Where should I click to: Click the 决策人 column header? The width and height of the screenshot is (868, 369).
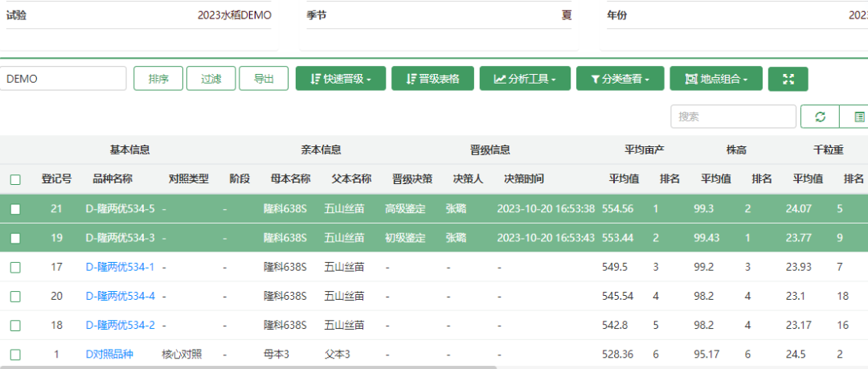pos(469,179)
